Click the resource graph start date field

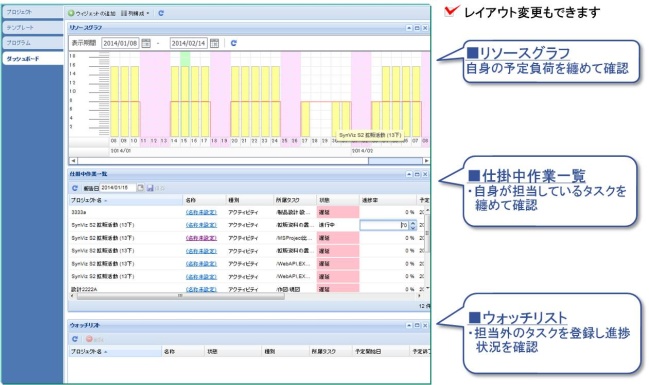pos(120,43)
